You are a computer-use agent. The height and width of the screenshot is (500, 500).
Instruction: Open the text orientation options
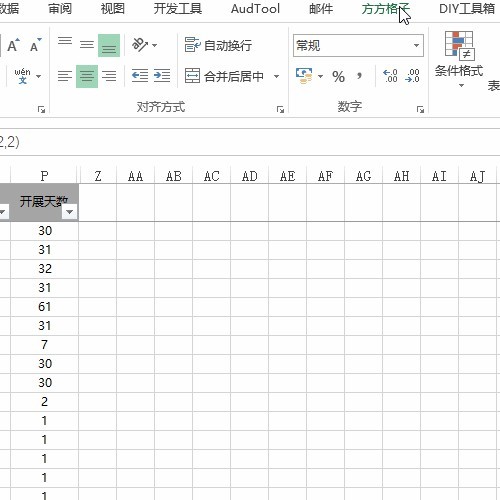pos(144,45)
